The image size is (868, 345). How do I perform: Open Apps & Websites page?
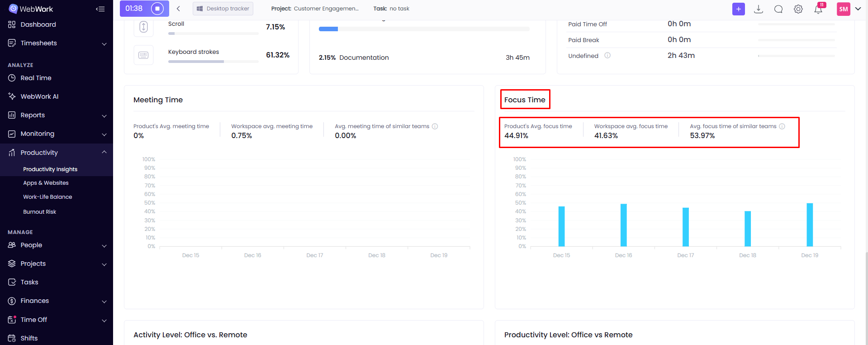(46, 183)
